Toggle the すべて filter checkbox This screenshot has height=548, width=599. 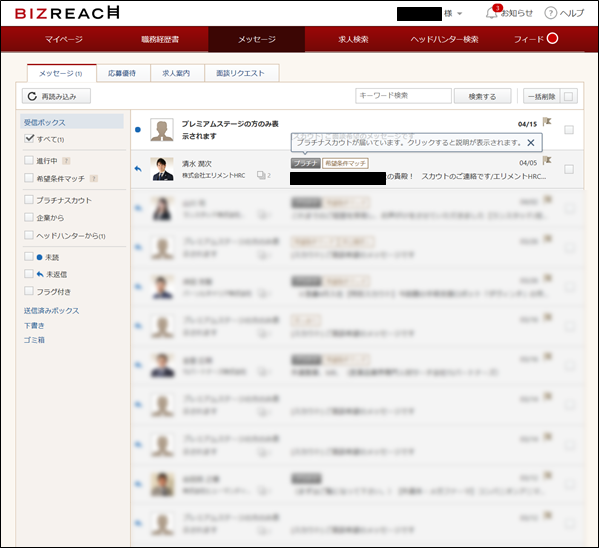click(x=29, y=138)
